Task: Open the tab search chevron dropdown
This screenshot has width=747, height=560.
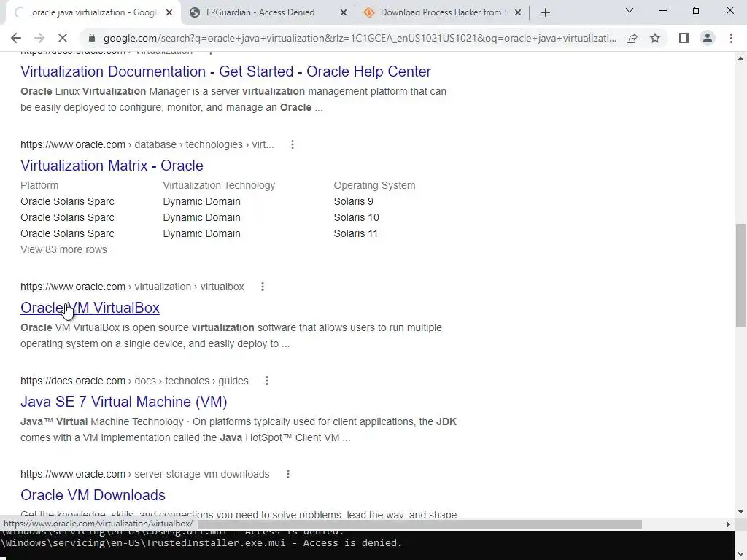Action: click(630, 10)
